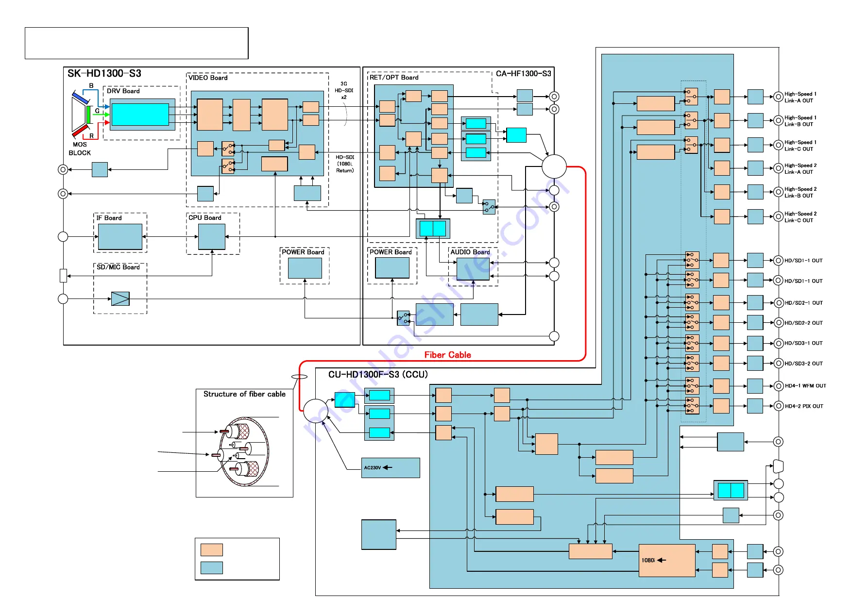Click the High-Speed 1 Link-C OUT label
This screenshot has width=868, height=613.
[800, 146]
